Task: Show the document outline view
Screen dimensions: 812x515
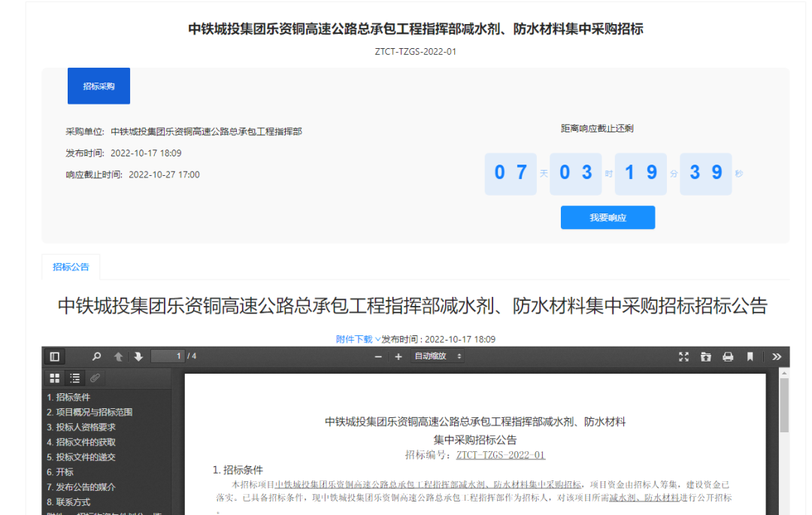Action: point(75,378)
